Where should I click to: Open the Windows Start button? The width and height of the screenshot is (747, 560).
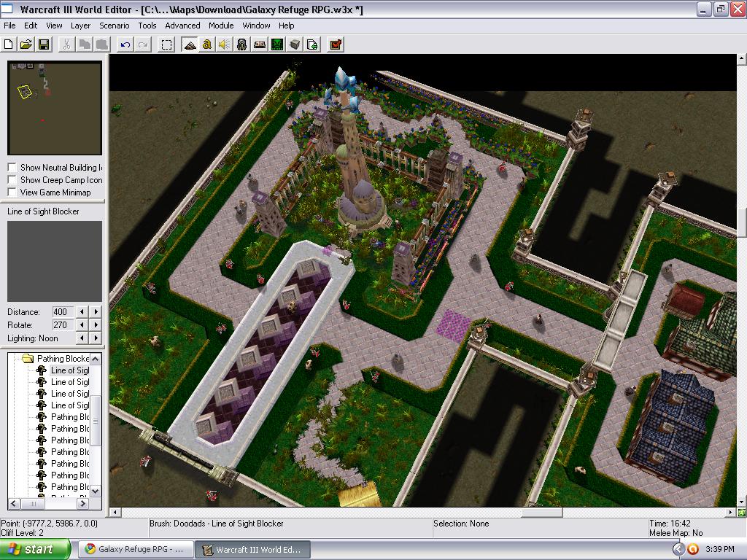point(35,549)
